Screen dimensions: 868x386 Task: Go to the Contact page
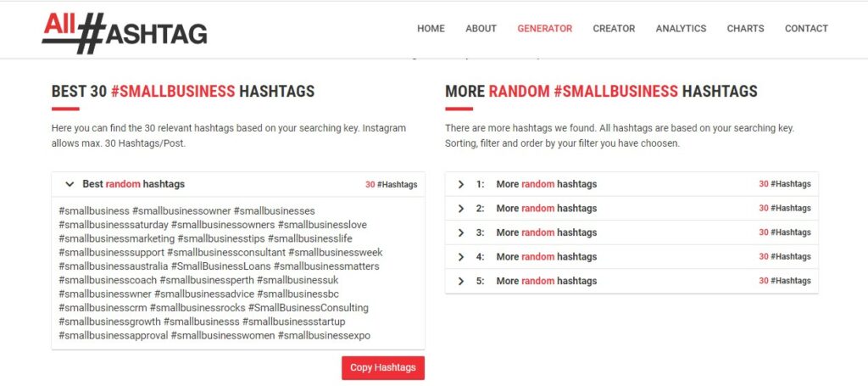[x=806, y=29]
